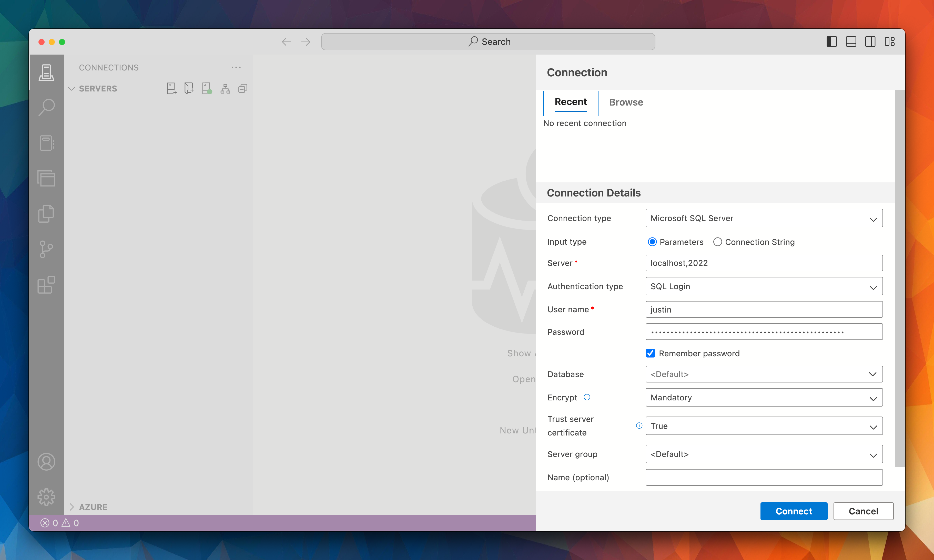Open the Search sidebar icon
This screenshot has width=934, height=560.
(x=46, y=108)
